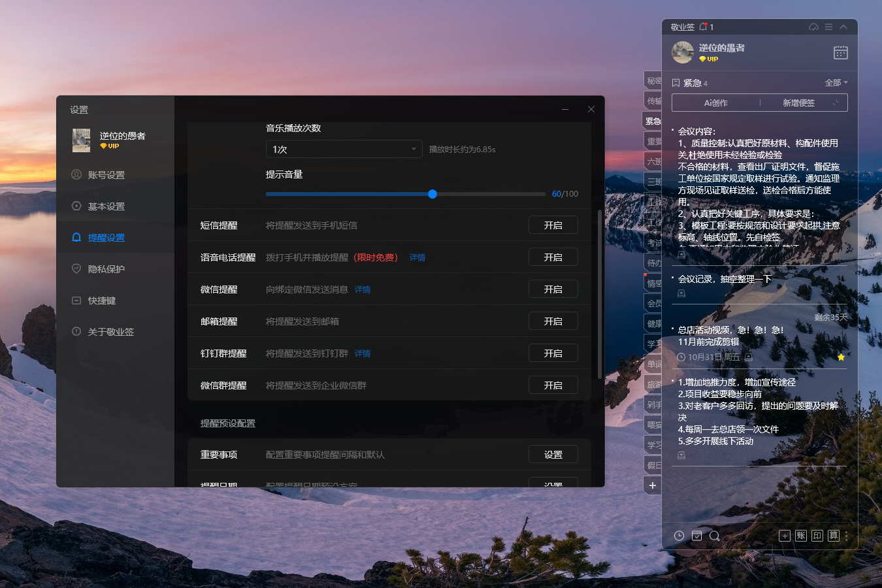
Task: Click the 账 icon in bottom bar
Action: click(x=801, y=536)
